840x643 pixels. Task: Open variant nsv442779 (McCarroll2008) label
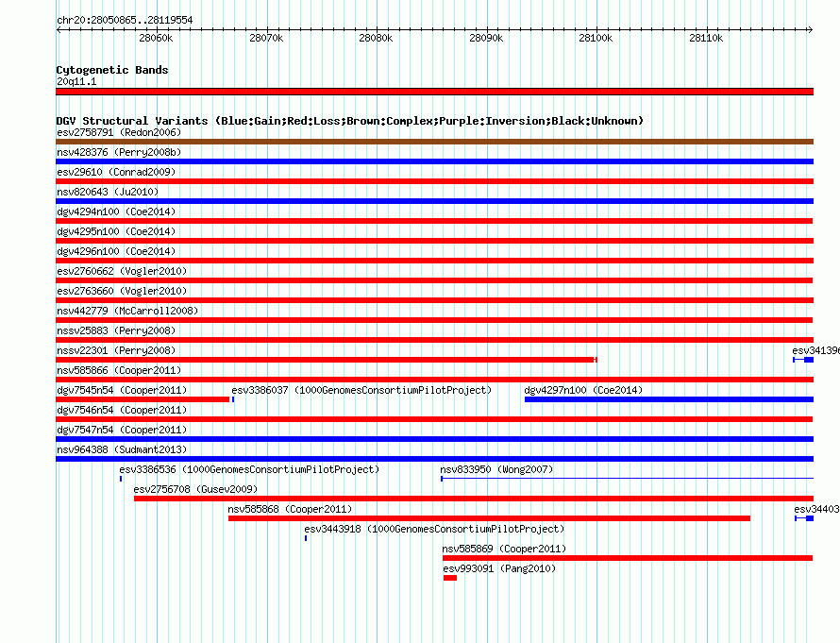(x=127, y=311)
